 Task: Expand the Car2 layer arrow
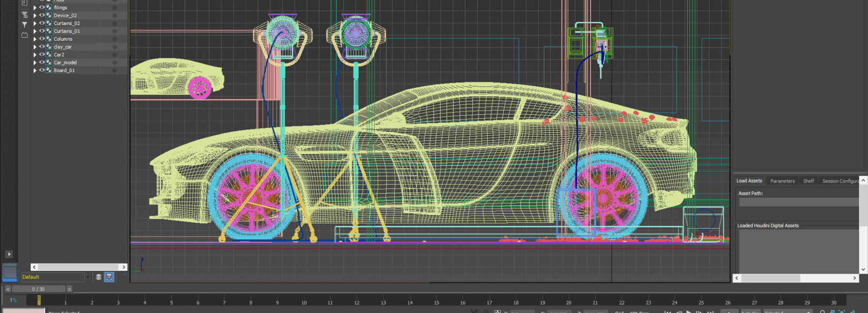35,55
